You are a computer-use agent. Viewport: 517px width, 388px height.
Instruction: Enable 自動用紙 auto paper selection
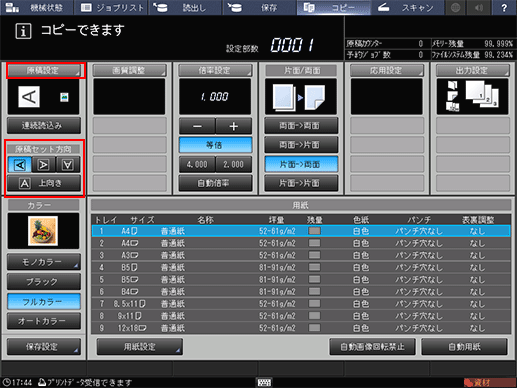coord(464,347)
